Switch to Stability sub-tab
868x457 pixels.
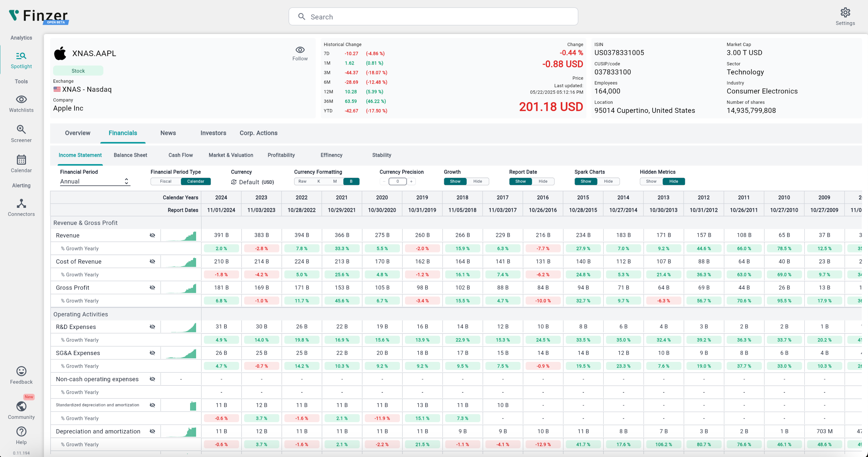tap(381, 155)
